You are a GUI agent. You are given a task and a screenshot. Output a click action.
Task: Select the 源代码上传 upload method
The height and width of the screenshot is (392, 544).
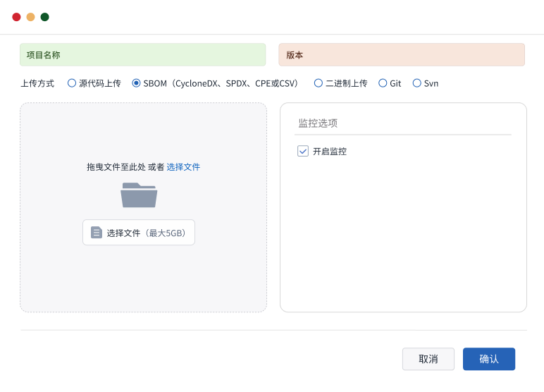coord(72,83)
